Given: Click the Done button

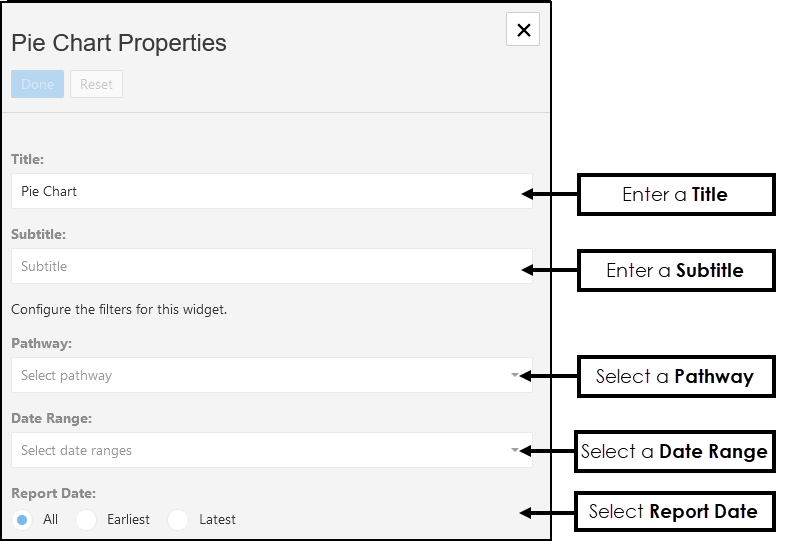Looking at the screenshot, I should pos(38,84).
